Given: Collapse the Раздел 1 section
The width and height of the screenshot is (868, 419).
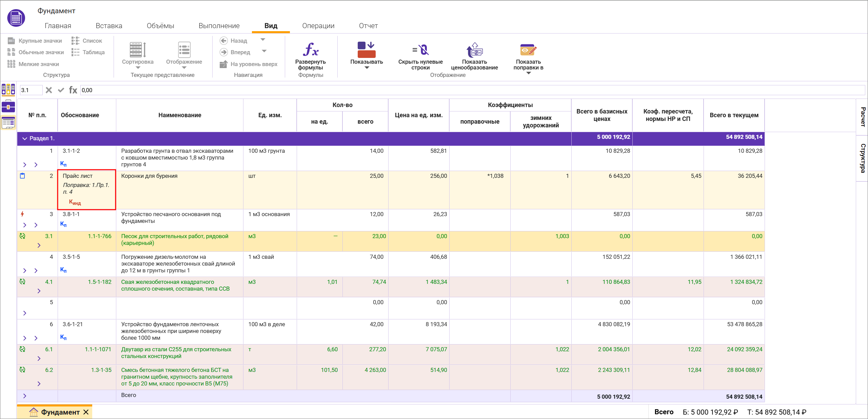Looking at the screenshot, I should pyautogui.click(x=24, y=139).
